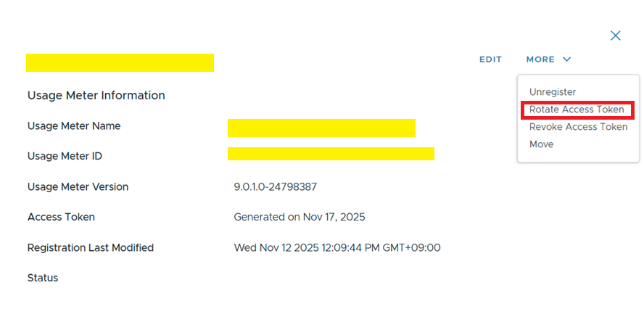Click the EDIT button
Viewport: 644px width, 330px height.
tap(490, 59)
